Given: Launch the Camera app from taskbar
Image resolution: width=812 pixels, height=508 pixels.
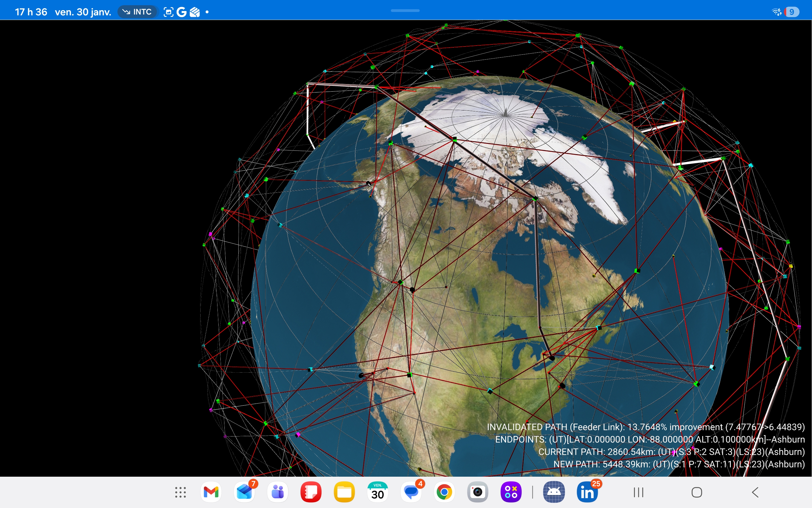Looking at the screenshot, I should [477, 493].
